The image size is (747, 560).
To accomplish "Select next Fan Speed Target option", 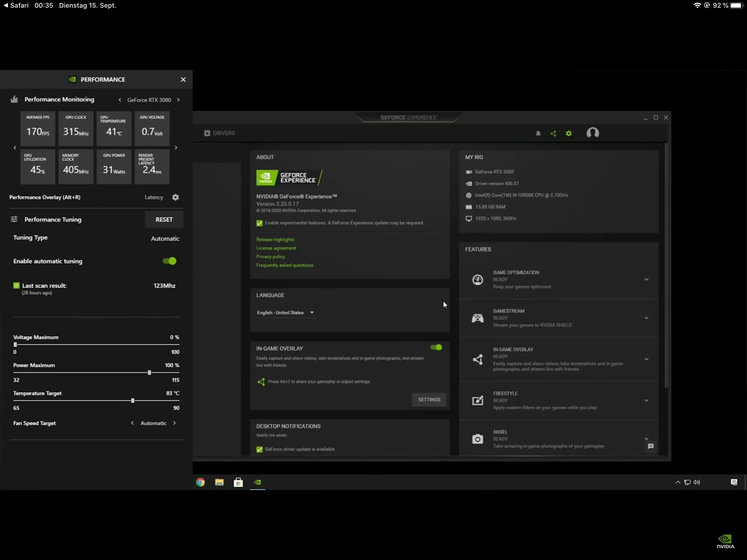I will [x=174, y=423].
